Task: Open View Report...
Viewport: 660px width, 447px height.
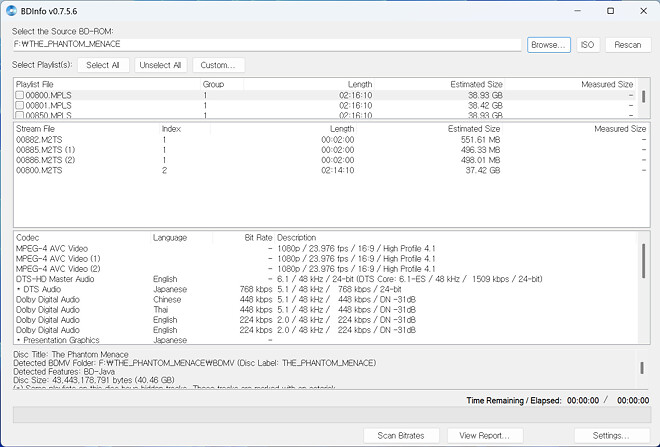Action: 484,435
